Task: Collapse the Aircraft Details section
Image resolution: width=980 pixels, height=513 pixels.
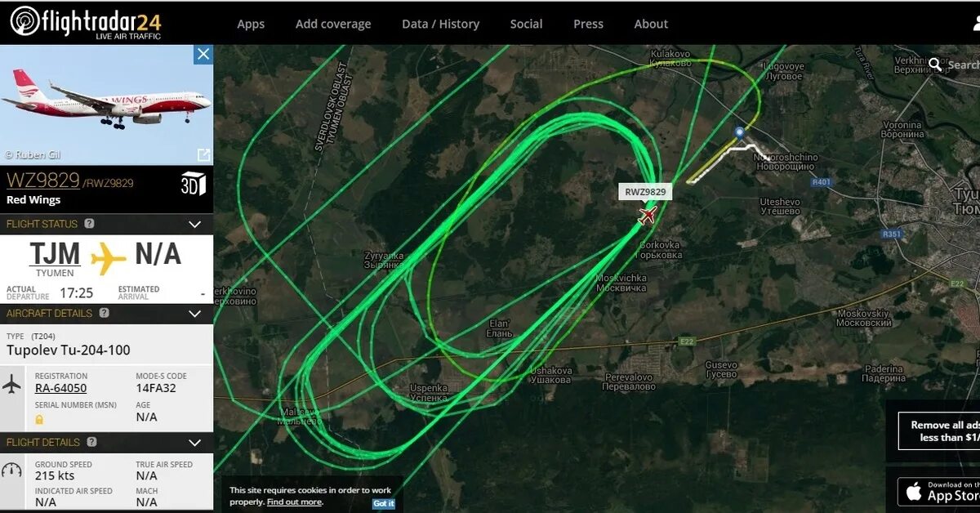Action: coord(194,313)
